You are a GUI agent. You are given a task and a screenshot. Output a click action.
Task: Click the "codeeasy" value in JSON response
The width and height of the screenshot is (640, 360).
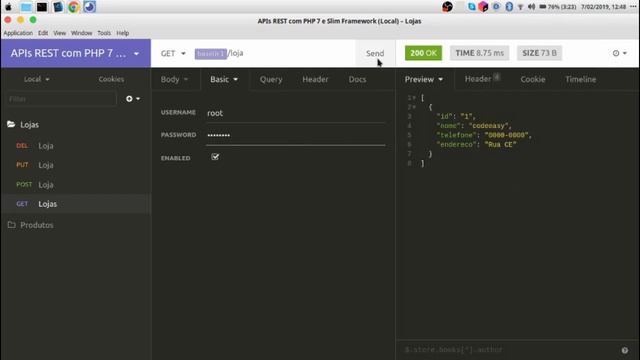488,126
